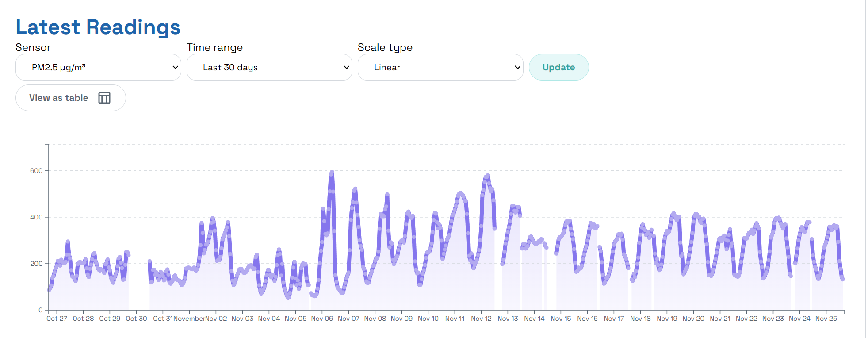Expand the Time range Last 30 days dropdown
This screenshot has height=338, width=868.
[269, 67]
